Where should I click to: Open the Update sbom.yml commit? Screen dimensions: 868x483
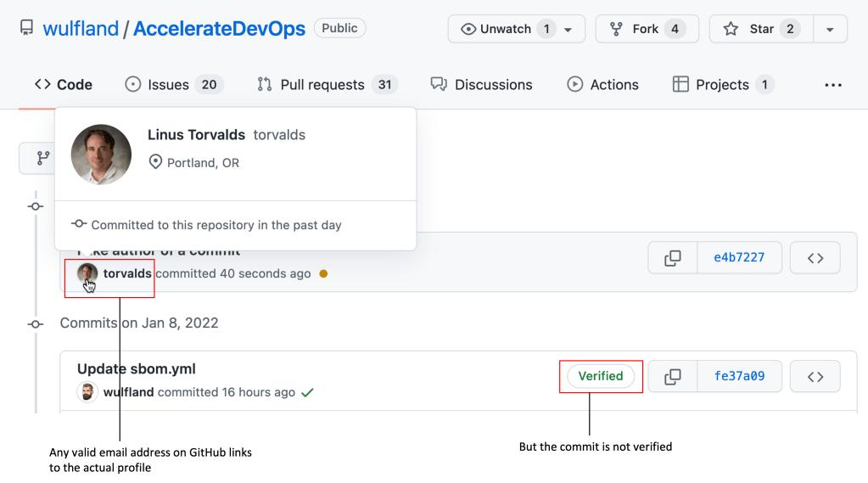[x=136, y=369]
